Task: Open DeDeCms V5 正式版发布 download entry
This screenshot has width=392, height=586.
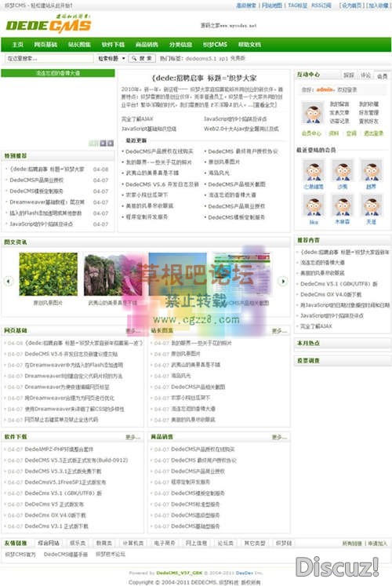Action: click(x=54, y=504)
